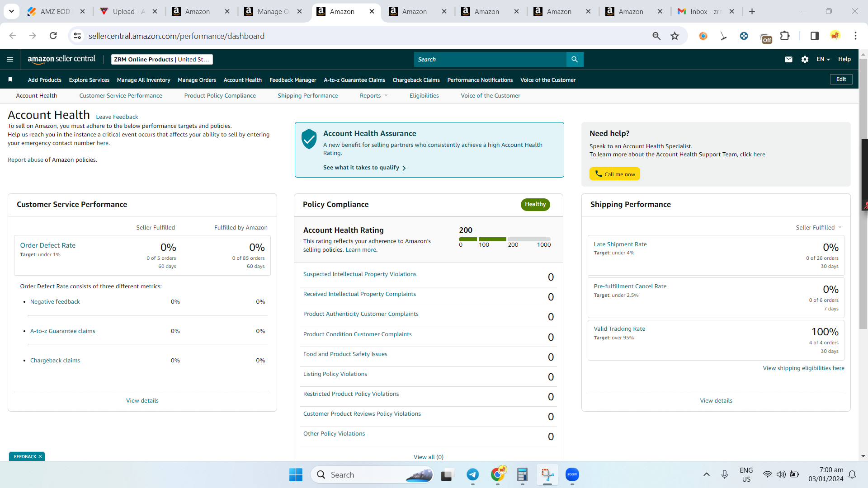The image size is (868, 488).
Task: Open the Negative feedback metric link
Action: pos(55,301)
